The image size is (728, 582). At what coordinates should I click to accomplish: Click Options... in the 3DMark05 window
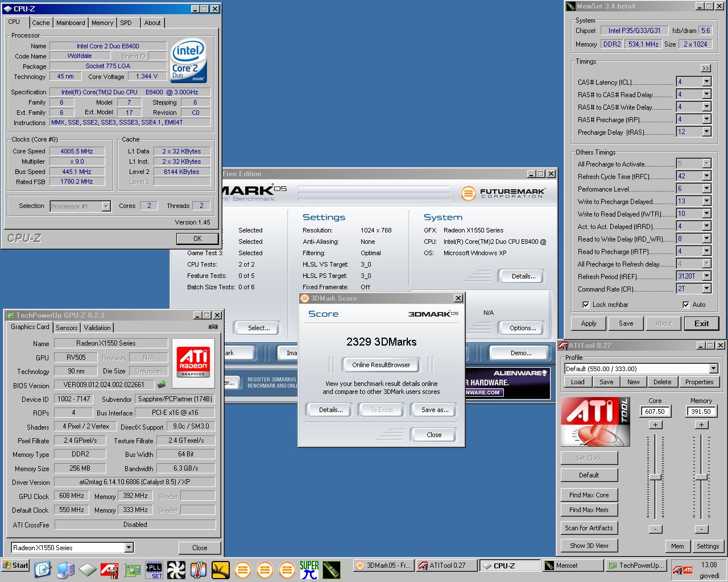click(x=523, y=328)
